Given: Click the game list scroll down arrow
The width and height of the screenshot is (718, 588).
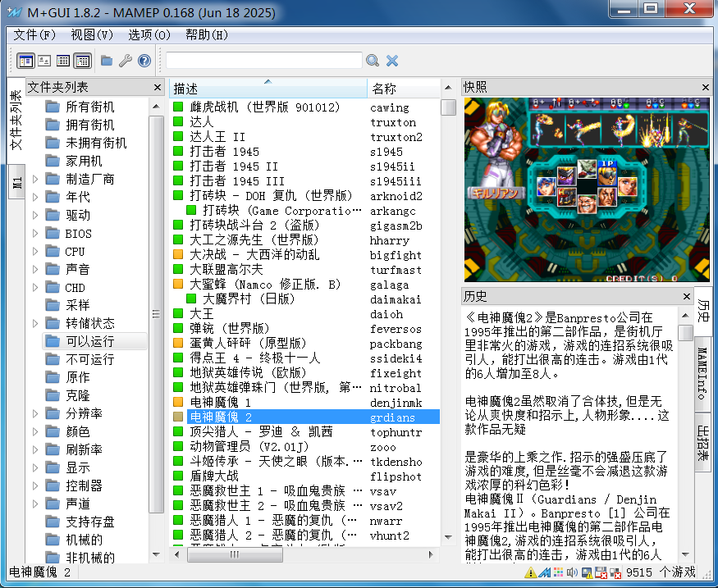Looking at the screenshot, I should click(x=448, y=538).
